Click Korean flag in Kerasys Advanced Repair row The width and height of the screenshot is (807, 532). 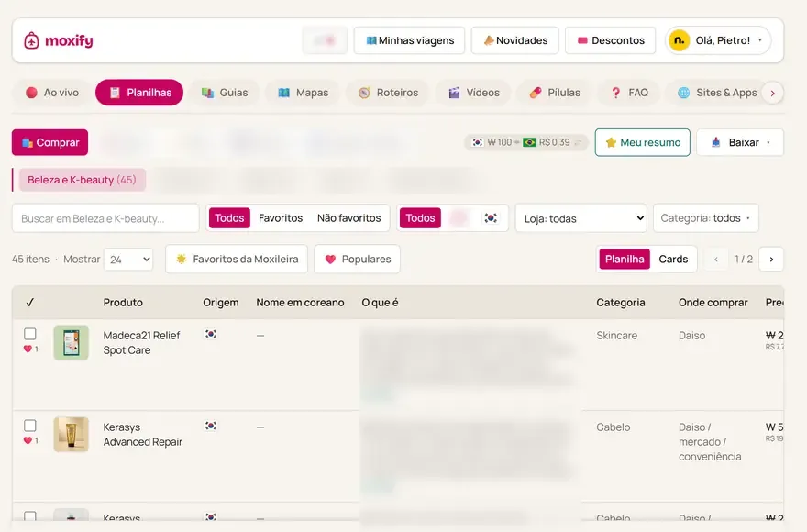tap(211, 426)
